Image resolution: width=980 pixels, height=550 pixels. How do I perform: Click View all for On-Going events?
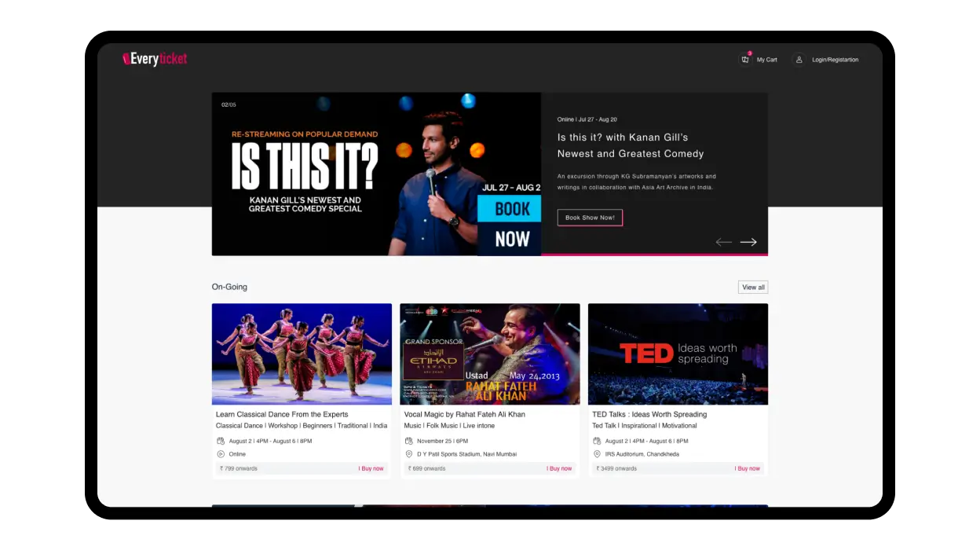tap(753, 288)
